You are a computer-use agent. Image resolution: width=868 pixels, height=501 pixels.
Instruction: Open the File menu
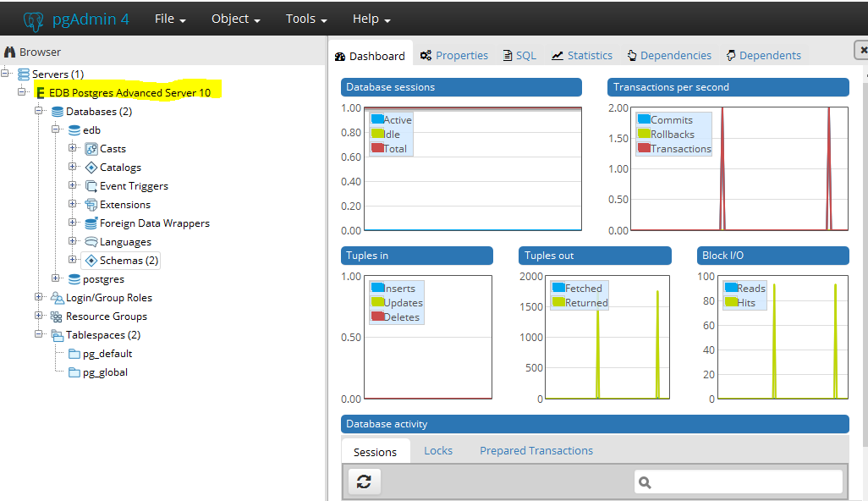click(170, 19)
